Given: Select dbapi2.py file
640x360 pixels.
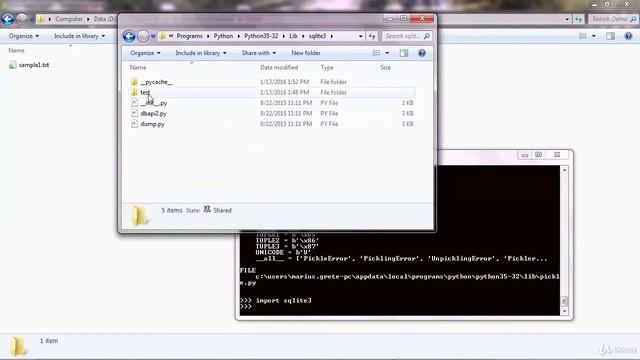Looking at the screenshot, I should tap(153, 113).
